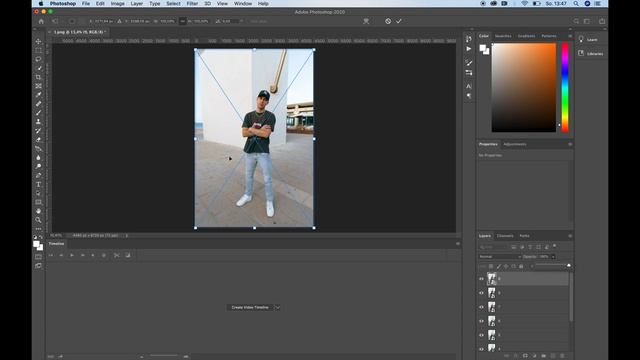The image size is (640, 360).
Task: Open the Window menu
Action: tap(243, 4)
